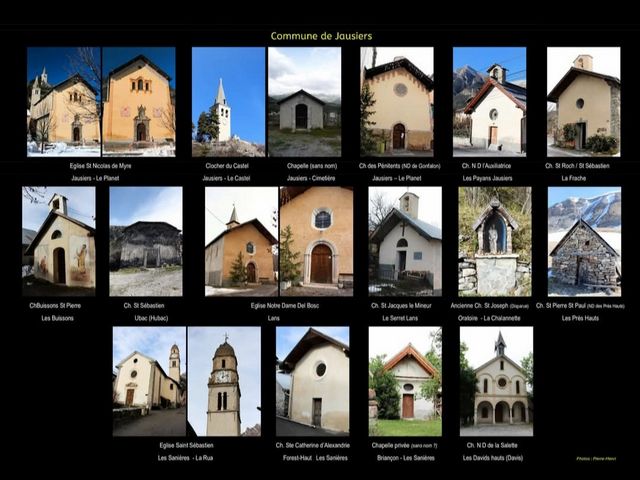640x480 pixels.
Task: Select the Chapelle (sans nom) Cimetière photo
Action: pos(303,101)
